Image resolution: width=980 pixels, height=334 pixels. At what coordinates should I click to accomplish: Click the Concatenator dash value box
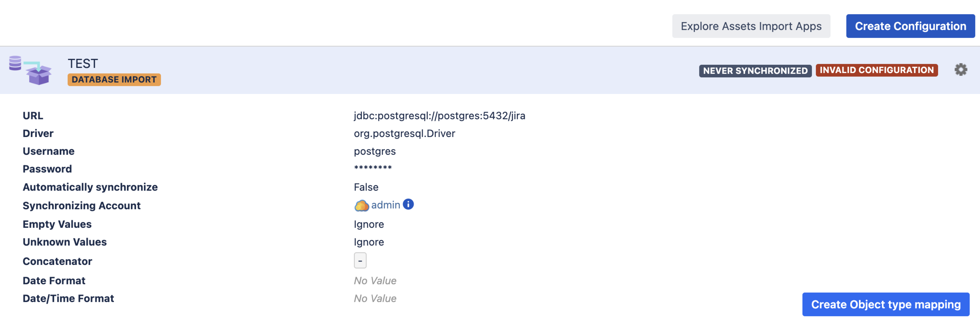coord(360,261)
